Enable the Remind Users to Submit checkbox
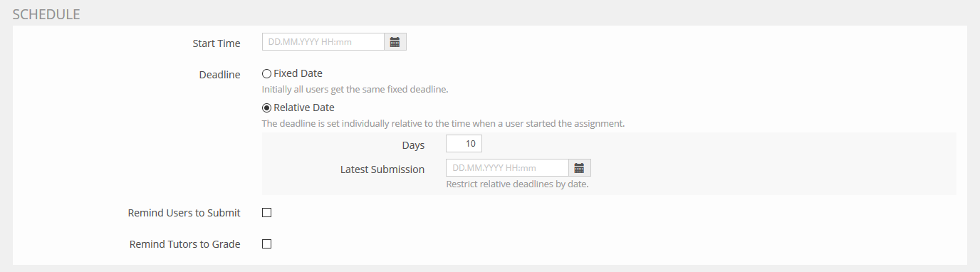This screenshot has height=272, width=980. coord(267,212)
